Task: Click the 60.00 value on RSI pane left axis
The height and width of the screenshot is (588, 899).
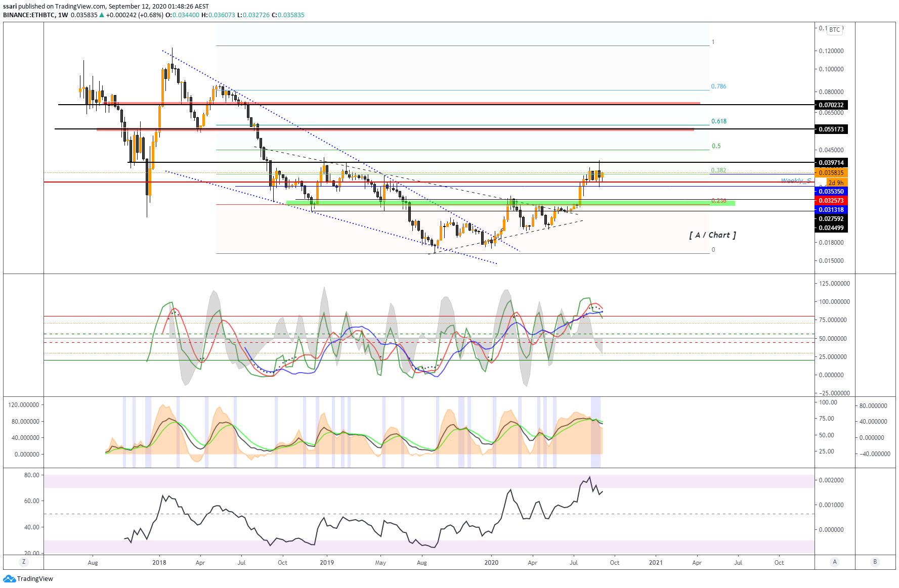Action: [31, 501]
